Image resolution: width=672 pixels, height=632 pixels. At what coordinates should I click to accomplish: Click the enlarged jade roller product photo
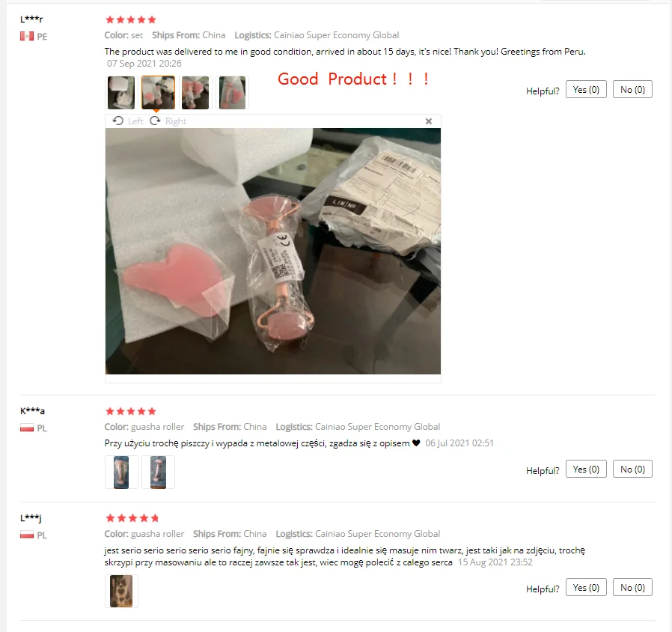click(x=273, y=251)
